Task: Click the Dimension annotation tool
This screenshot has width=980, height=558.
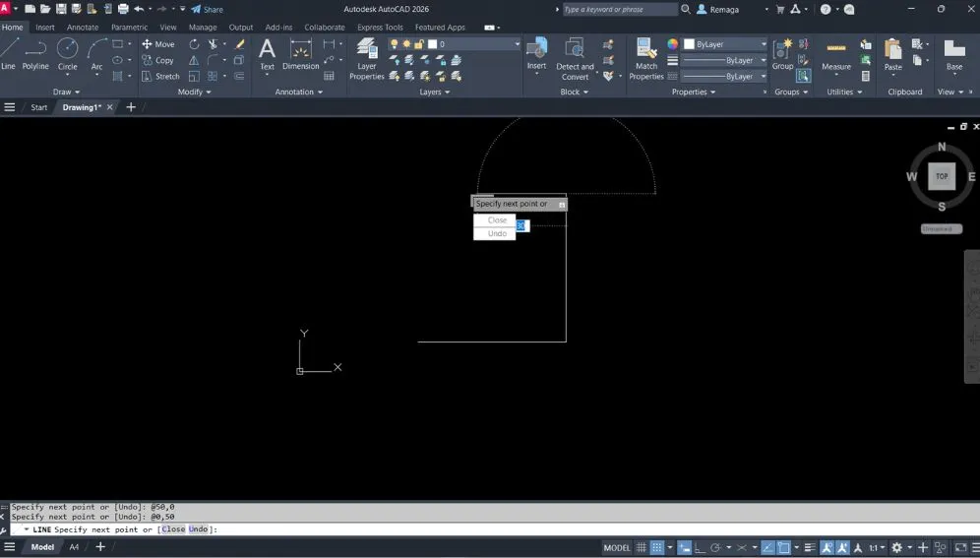Action: [x=301, y=55]
